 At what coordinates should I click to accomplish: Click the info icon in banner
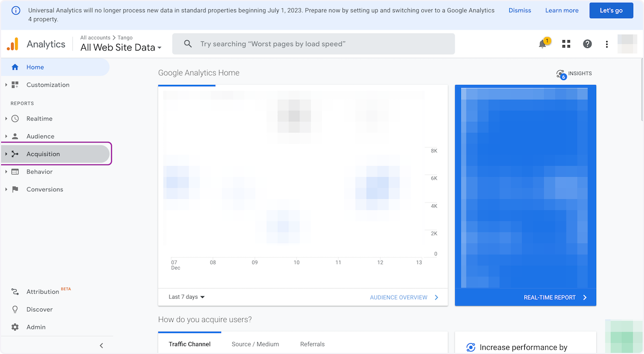(16, 10)
